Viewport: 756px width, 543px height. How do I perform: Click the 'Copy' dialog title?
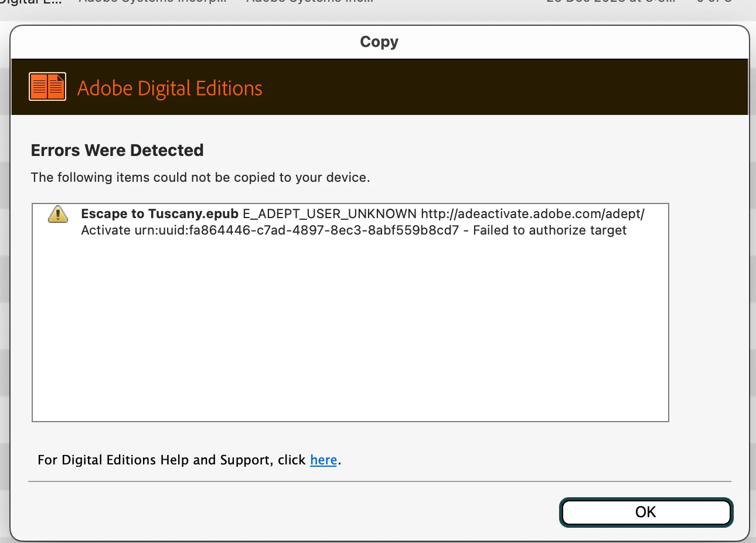click(x=379, y=42)
